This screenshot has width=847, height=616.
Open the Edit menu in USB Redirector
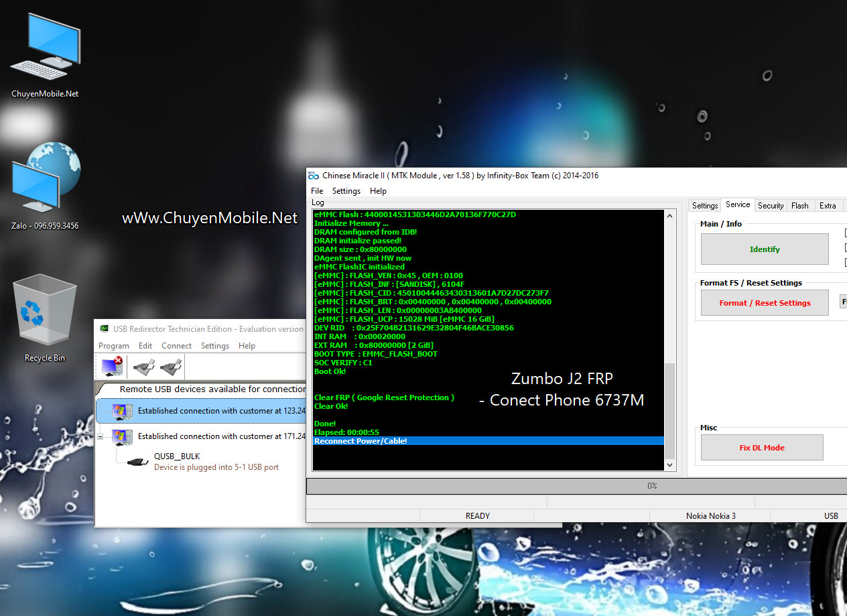[145, 346]
